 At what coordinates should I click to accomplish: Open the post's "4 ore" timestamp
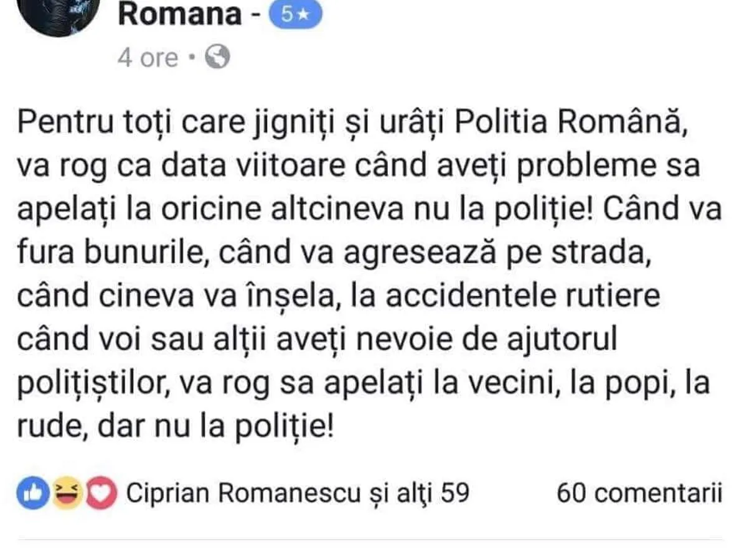(148, 58)
